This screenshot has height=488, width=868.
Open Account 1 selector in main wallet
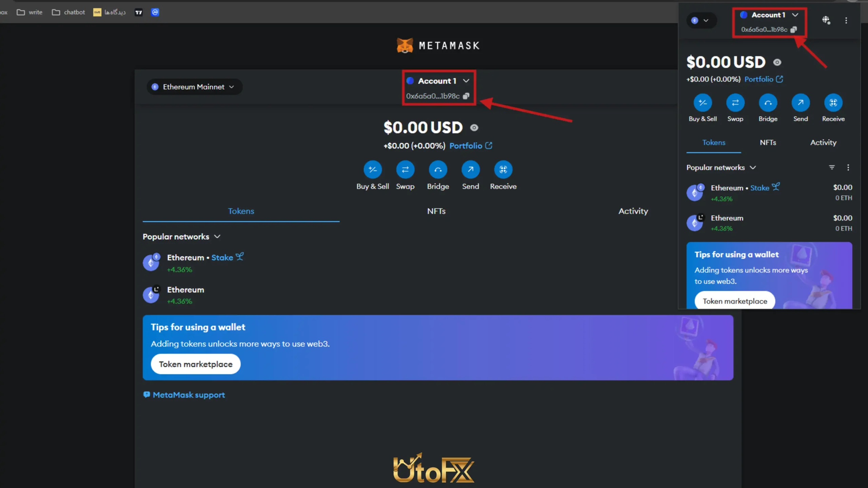pos(438,81)
